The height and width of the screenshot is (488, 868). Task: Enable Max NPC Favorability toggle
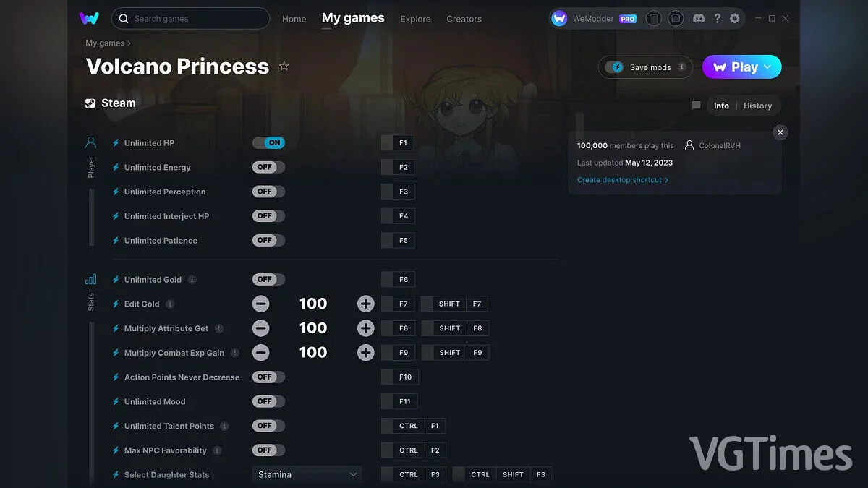(x=268, y=450)
